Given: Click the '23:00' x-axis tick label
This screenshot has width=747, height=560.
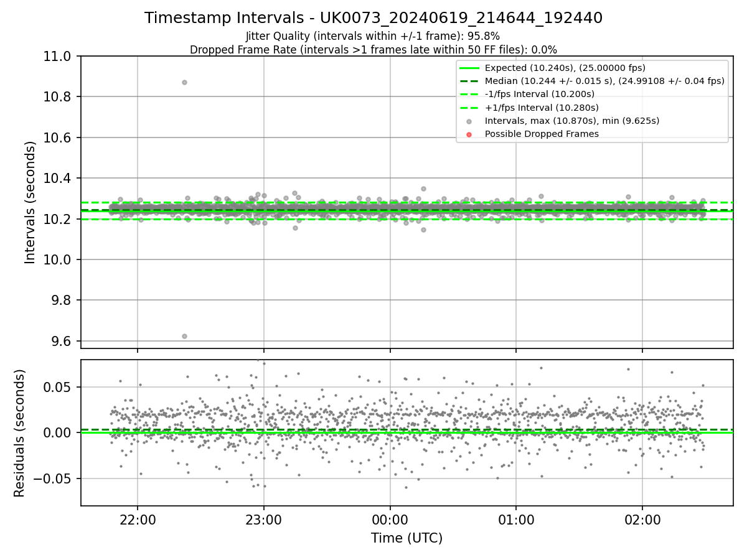Looking at the screenshot, I should (264, 519).
